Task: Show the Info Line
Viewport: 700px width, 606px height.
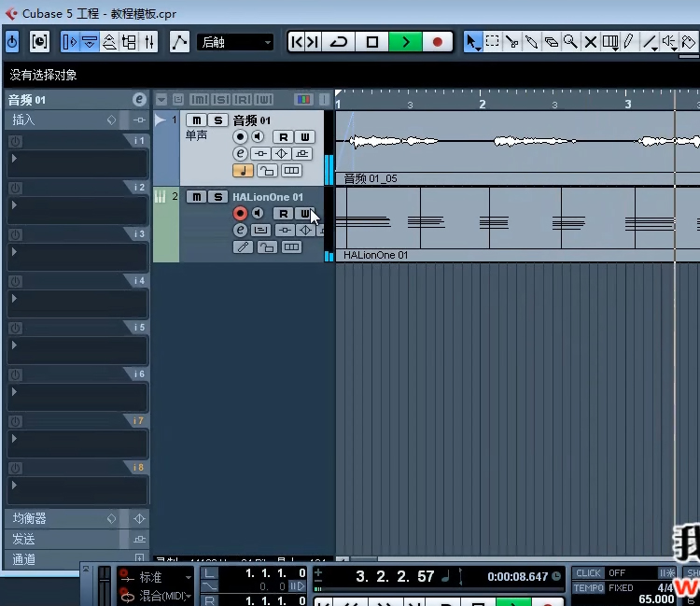Action: 90,42
